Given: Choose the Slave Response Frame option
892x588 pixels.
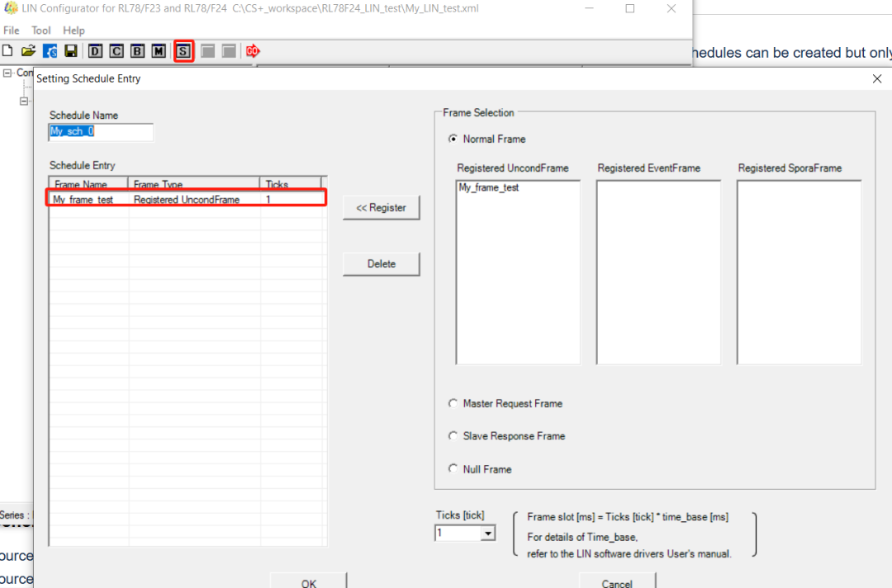Looking at the screenshot, I should point(453,436).
